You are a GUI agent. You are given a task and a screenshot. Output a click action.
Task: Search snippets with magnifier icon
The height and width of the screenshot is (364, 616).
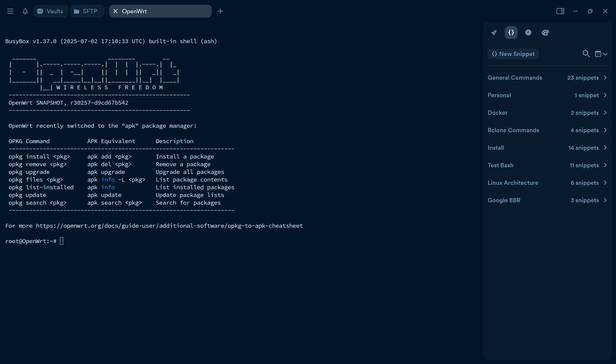[x=586, y=54]
